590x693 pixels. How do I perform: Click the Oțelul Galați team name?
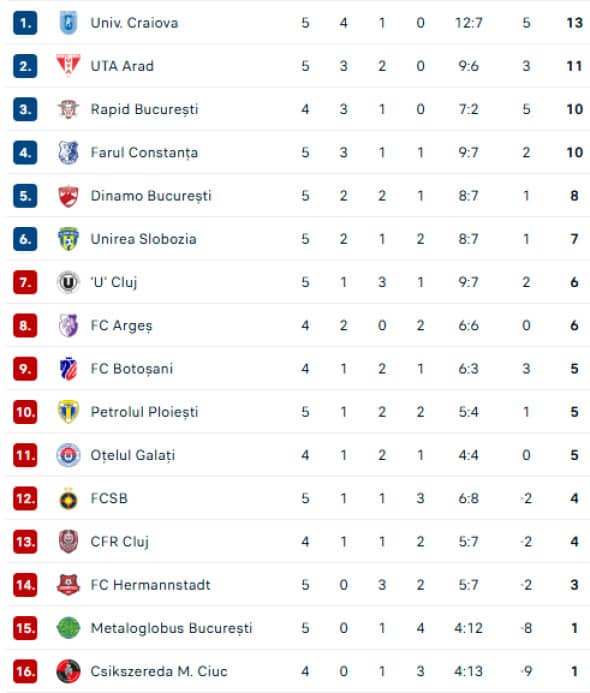[x=133, y=455]
